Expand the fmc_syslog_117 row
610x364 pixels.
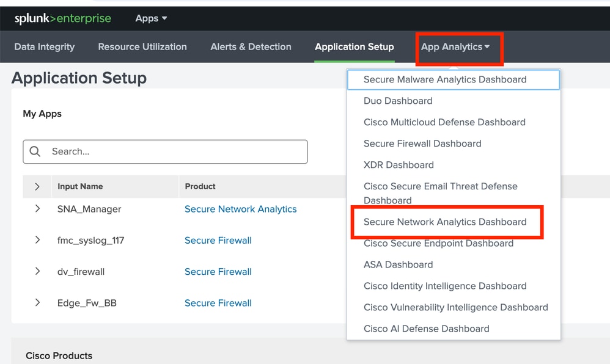(37, 240)
